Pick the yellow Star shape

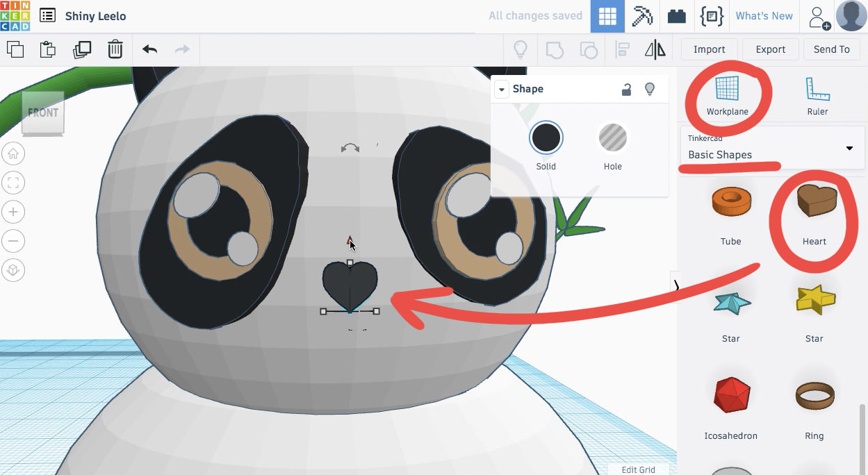point(815,300)
